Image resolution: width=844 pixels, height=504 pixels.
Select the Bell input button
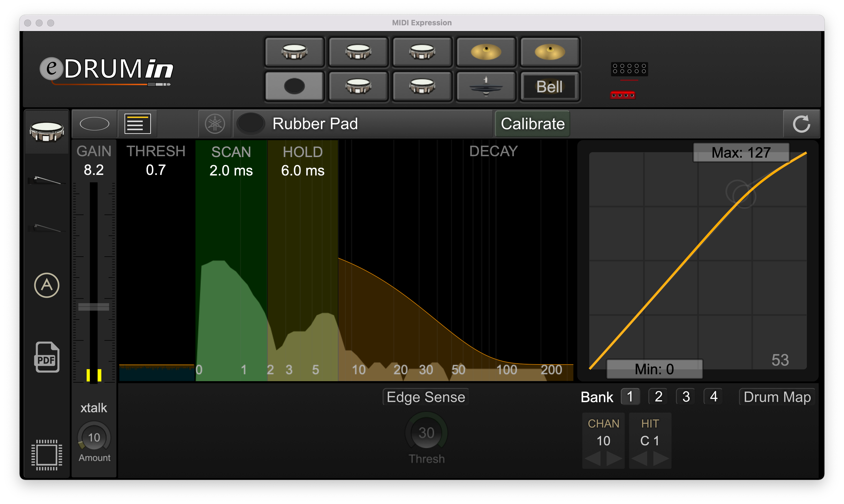(550, 86)
